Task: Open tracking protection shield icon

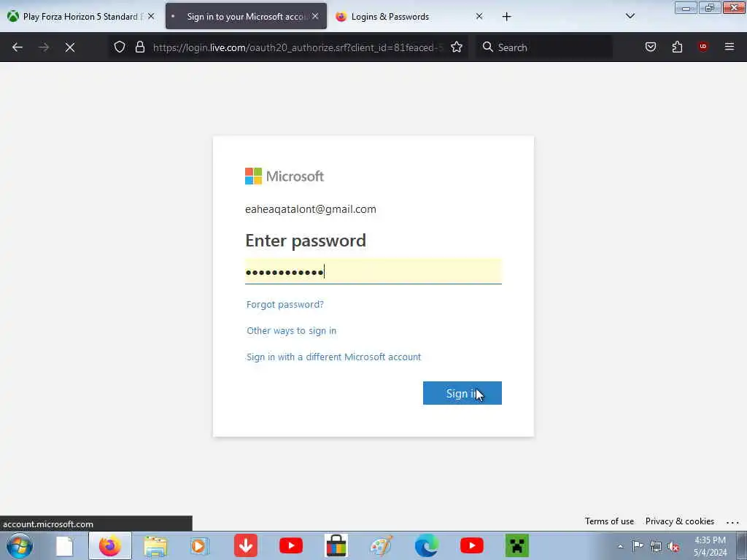Action: coord(120,47)
